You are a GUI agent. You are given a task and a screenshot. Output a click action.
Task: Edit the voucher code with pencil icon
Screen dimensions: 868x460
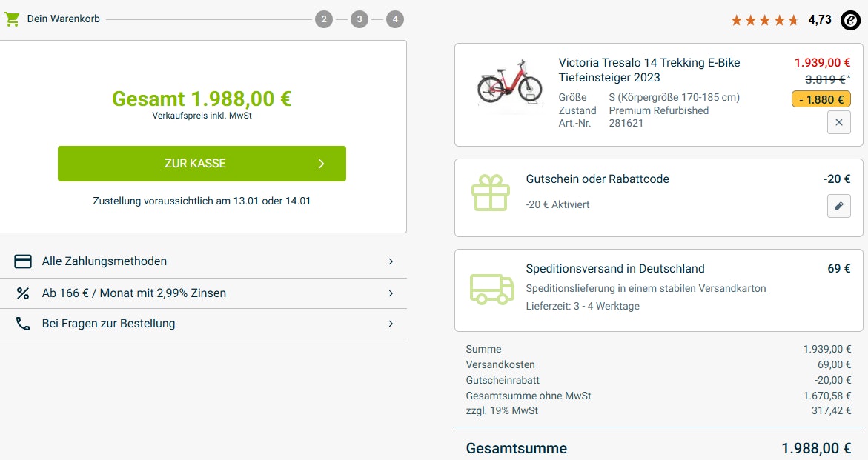click(x=838, y=206)
